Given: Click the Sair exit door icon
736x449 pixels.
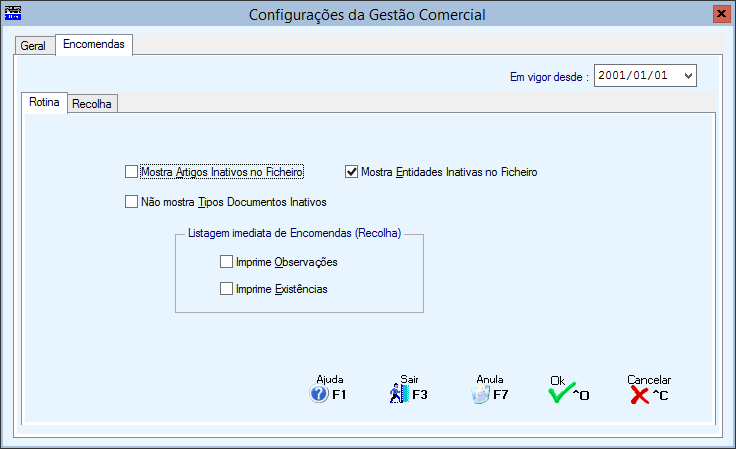Looking at the screenshot, I should click(399, 394).
